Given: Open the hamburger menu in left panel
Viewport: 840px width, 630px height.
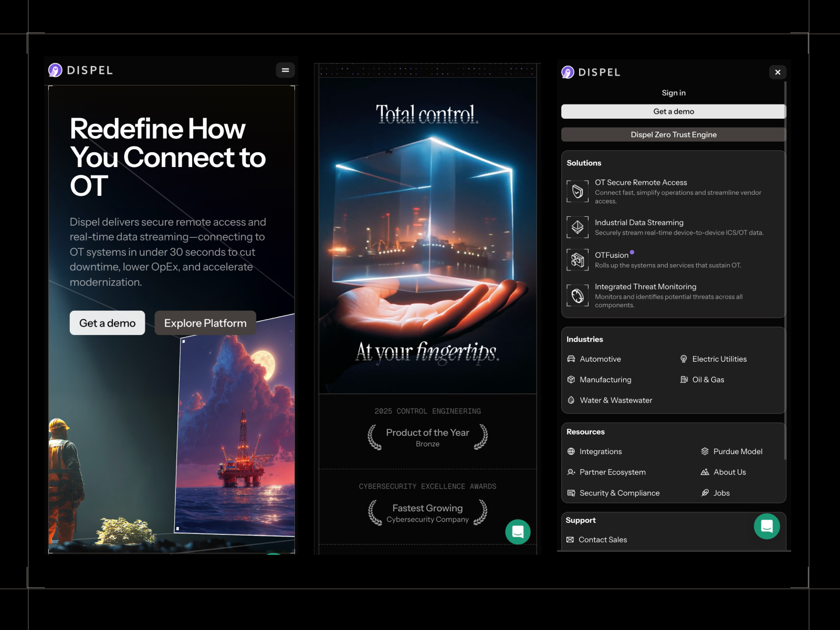Looking at the screenshot, I should coord(285,70).
